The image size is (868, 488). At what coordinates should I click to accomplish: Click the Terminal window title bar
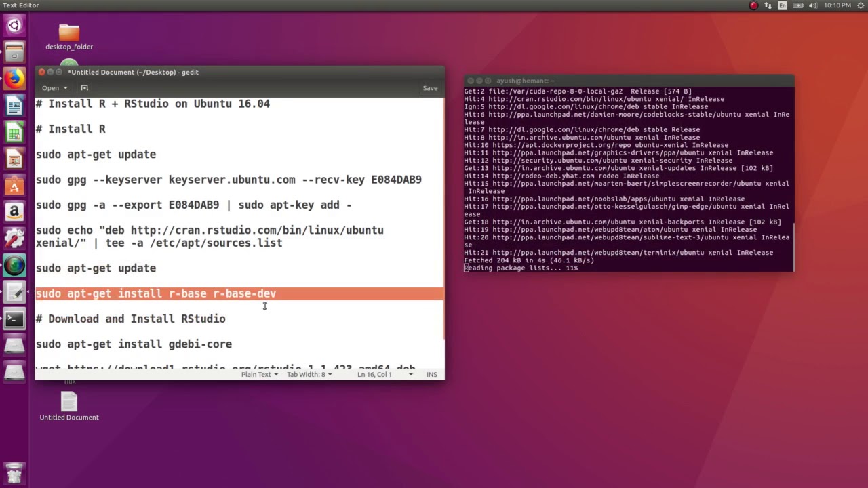tap(629, 81)
